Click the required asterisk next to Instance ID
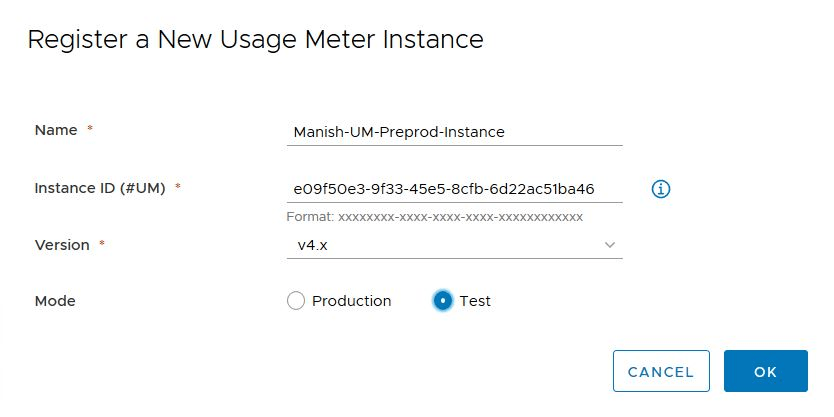This screenshot has width=834, height=417. pyautogui.click(x=178, y=187)
